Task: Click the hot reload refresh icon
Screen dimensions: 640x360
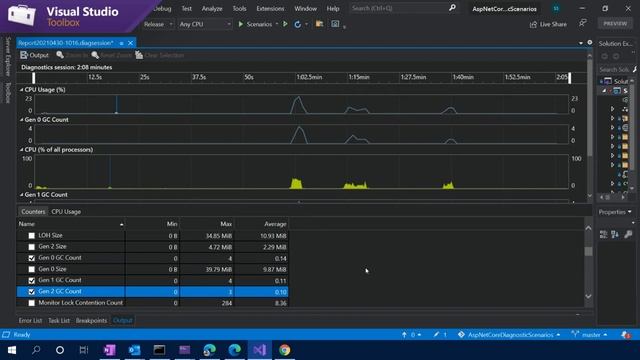Action: (x=298, y=24)
